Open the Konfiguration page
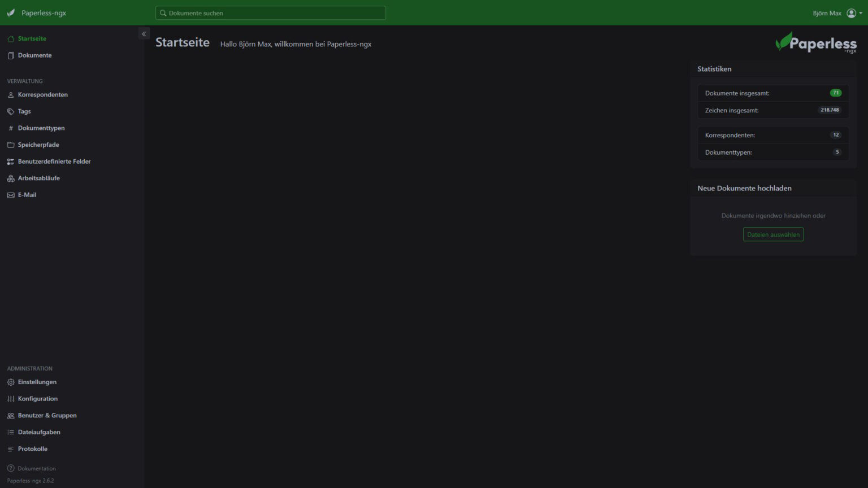Viewport: 868px width, 488px height. pos(37,399)
